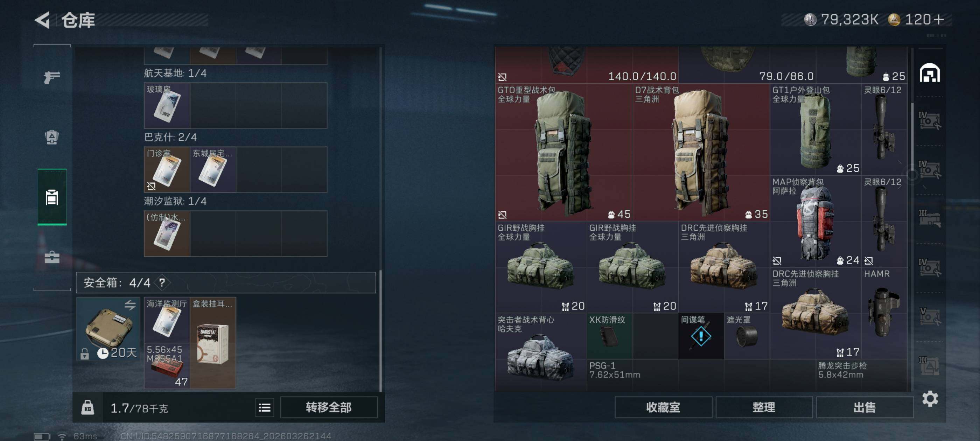Image resolution: width=980 pixels, height=441 pixels.
Task: Click the 整理 sort button
Action: [x=764, y=407]
